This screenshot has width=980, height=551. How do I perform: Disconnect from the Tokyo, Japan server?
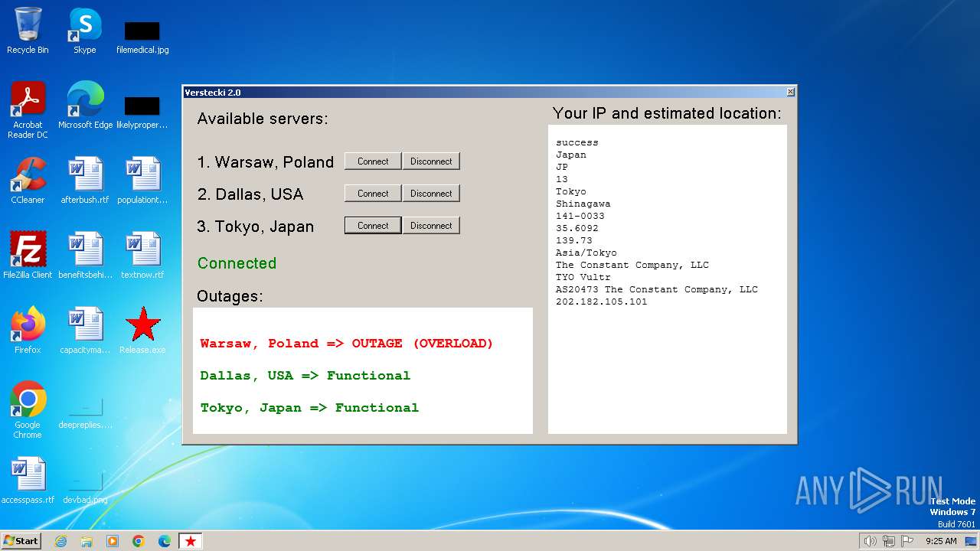tap(431, 226)
